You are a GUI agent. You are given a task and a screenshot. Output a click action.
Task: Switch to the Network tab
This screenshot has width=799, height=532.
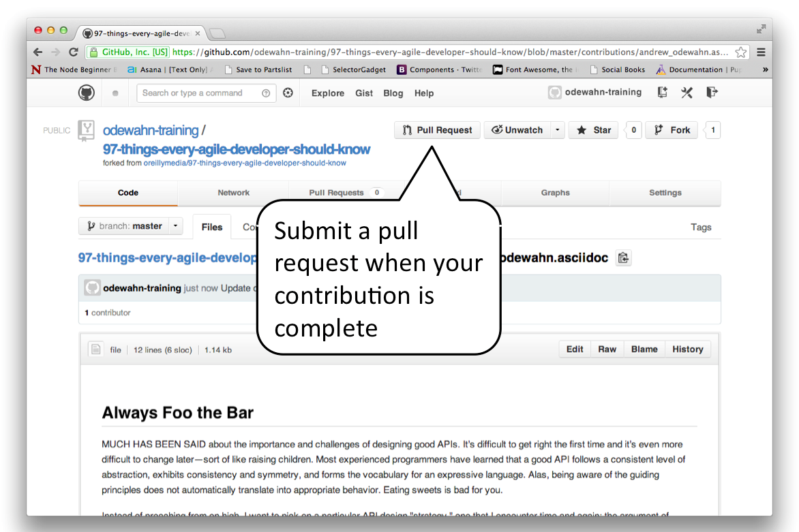233,193
